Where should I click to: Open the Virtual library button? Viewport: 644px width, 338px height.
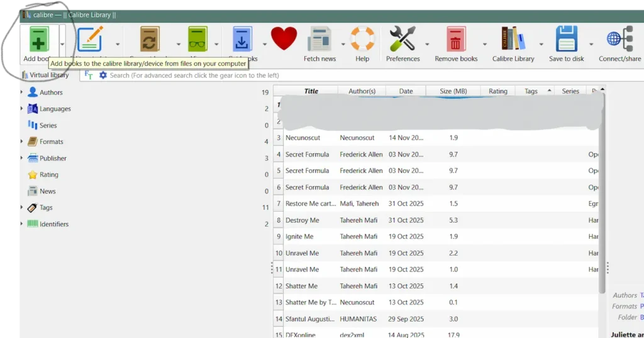(45, 75)
